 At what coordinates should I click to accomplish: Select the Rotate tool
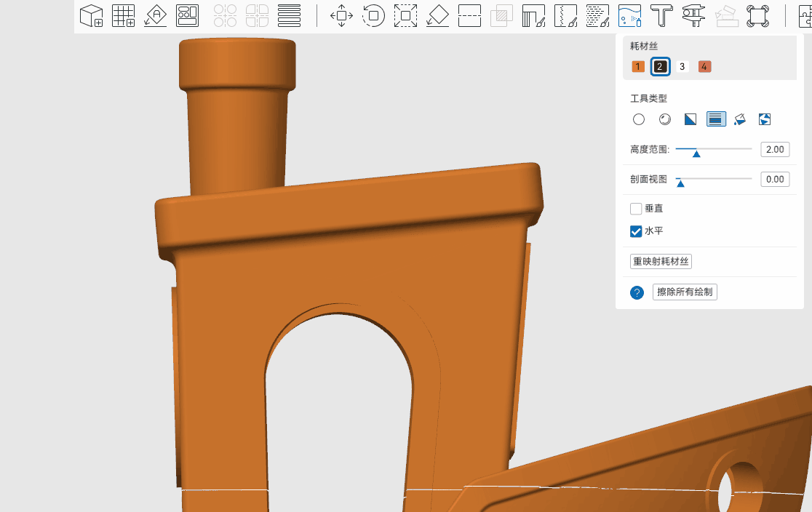coord(373,15)
